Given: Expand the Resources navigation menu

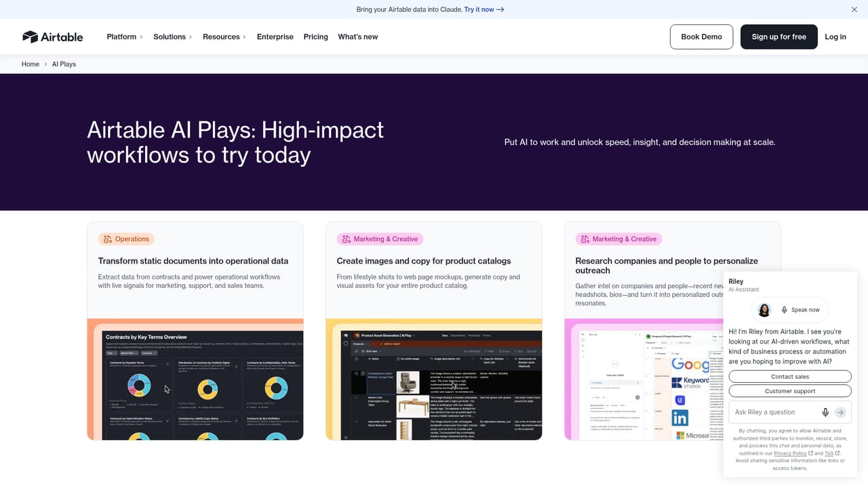Looking at the screenshot, I should tap(224, 37).
